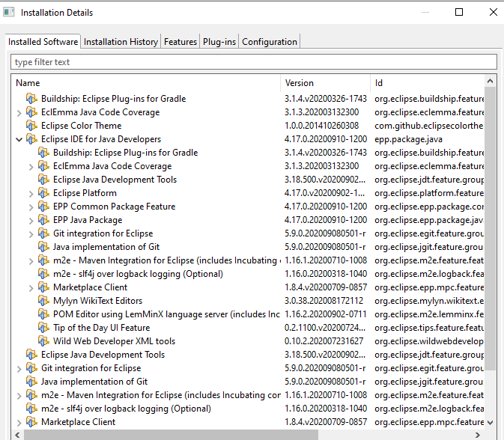This screenshot has width=504, height=440.
Task: Click the horizontal scrollbar thumb
Action: [171, 435]
